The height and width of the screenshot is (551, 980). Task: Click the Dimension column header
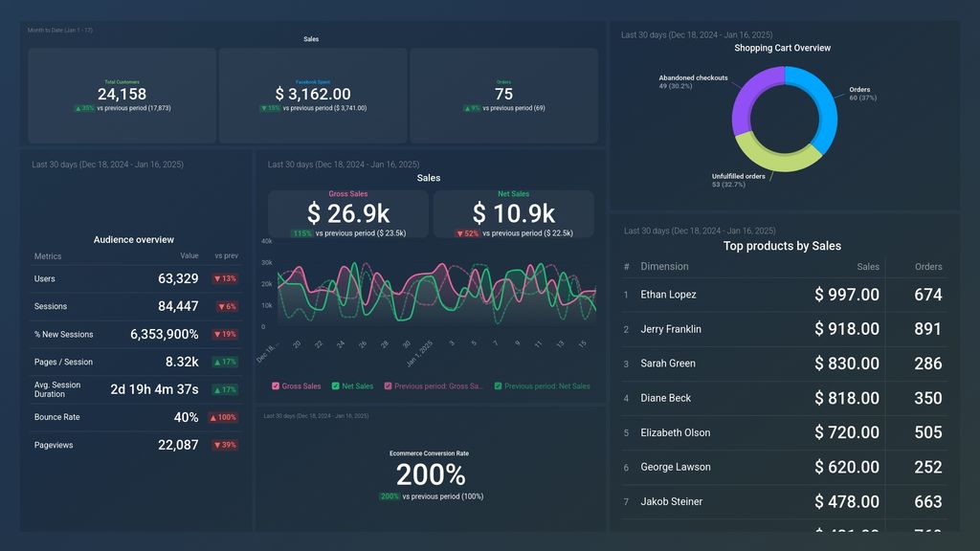tap(664, 266)
